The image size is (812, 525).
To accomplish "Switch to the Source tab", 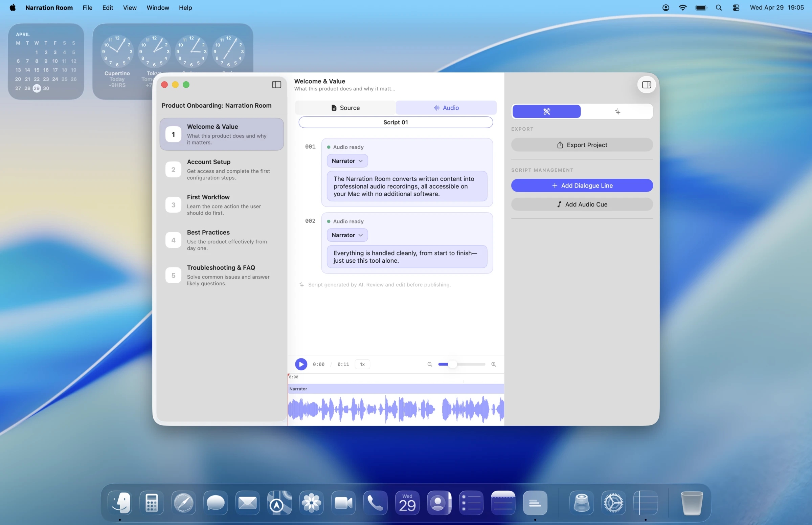I will (345, 108).
